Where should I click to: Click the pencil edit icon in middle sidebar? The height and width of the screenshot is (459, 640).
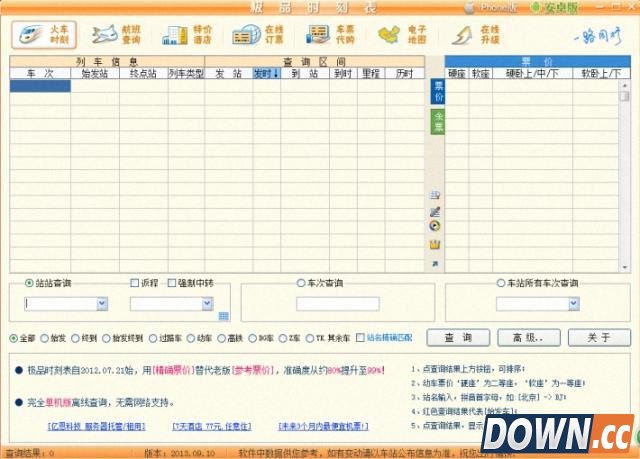tap(435, 211)
